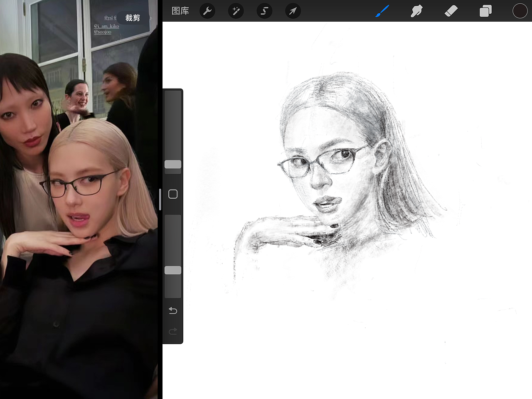Image resolution: width=532 pixels, height=399 pixels.
Task: Switch to the Smudge tool
Action: [416, 11]
